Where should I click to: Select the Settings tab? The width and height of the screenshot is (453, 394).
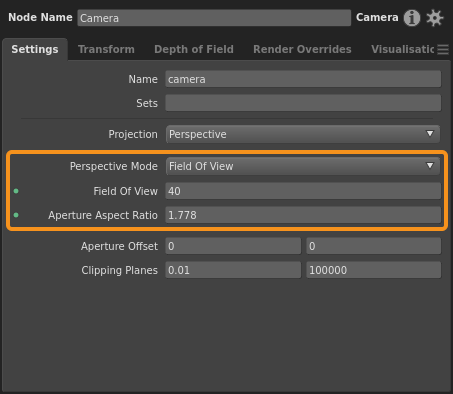35,49
